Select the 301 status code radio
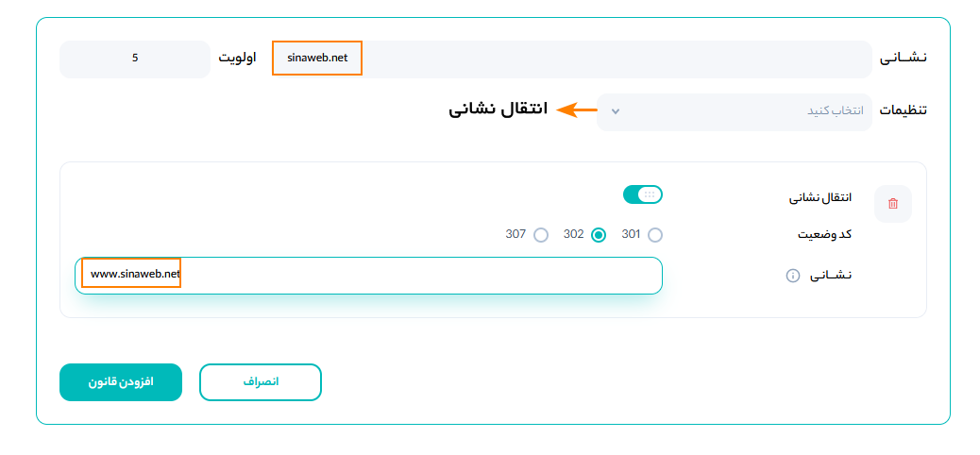Screen dimensions: 980x455 coord(655,235)
